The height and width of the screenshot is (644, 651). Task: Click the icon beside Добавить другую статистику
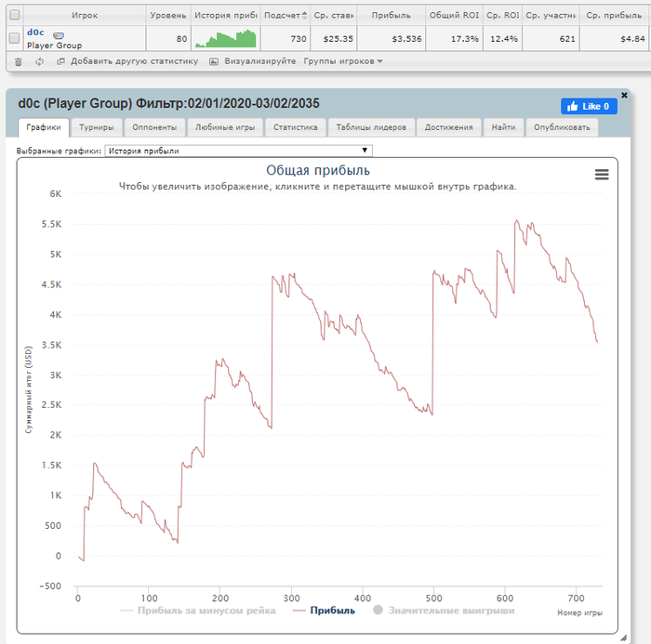tap(60, 61)
